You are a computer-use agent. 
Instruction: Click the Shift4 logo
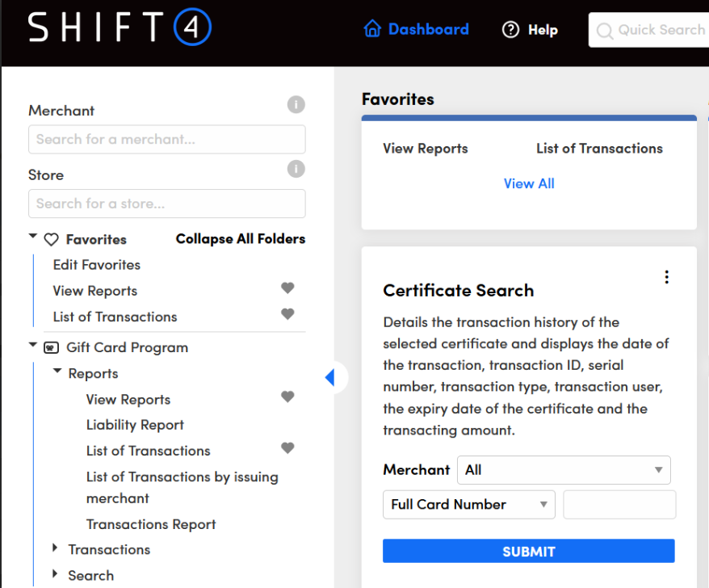[120, 30]
